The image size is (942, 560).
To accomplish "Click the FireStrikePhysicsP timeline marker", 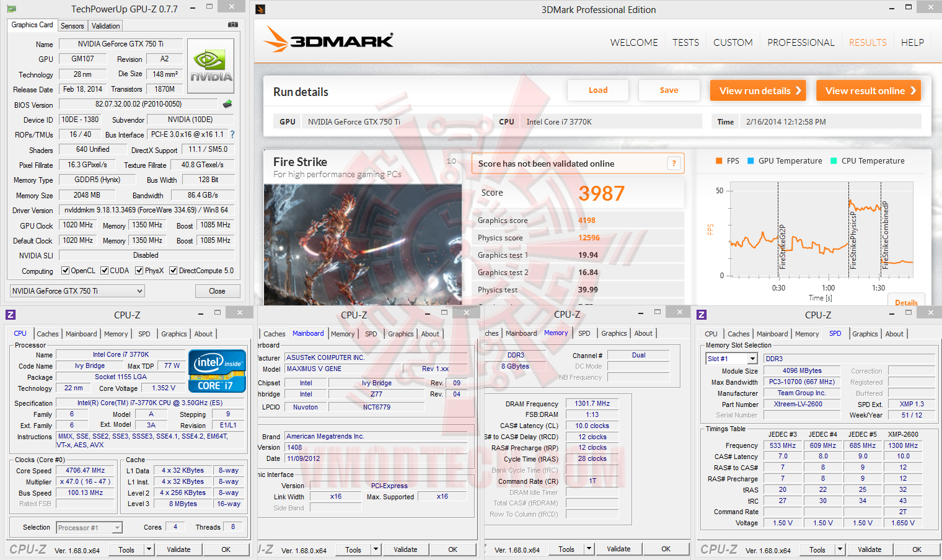I will point(853,240).
